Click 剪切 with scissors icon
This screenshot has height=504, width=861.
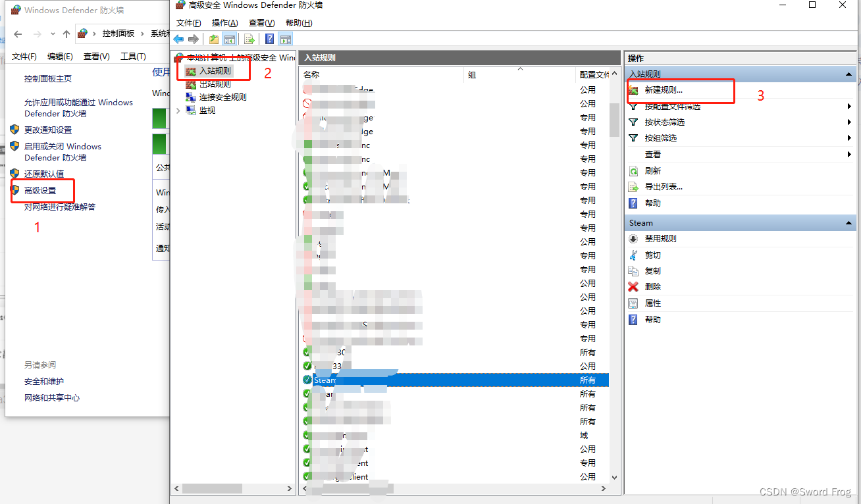tap(652, 255)
